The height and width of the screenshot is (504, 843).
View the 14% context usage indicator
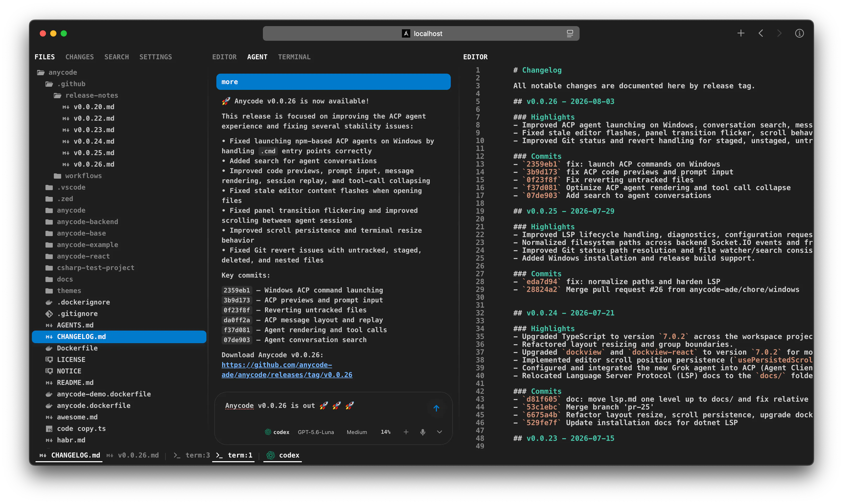[x=385, y=432]
